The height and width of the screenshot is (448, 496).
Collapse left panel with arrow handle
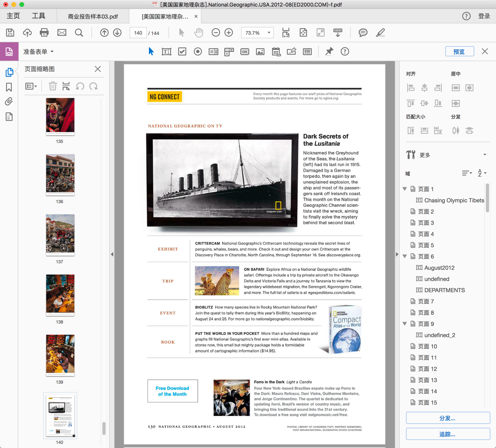[x=112, y=254]
